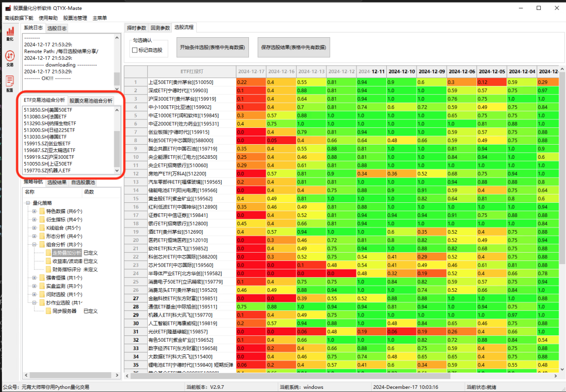566x392 pixels.
Task: Switch to the 选股结果 tab
Action: pos(57,182)
